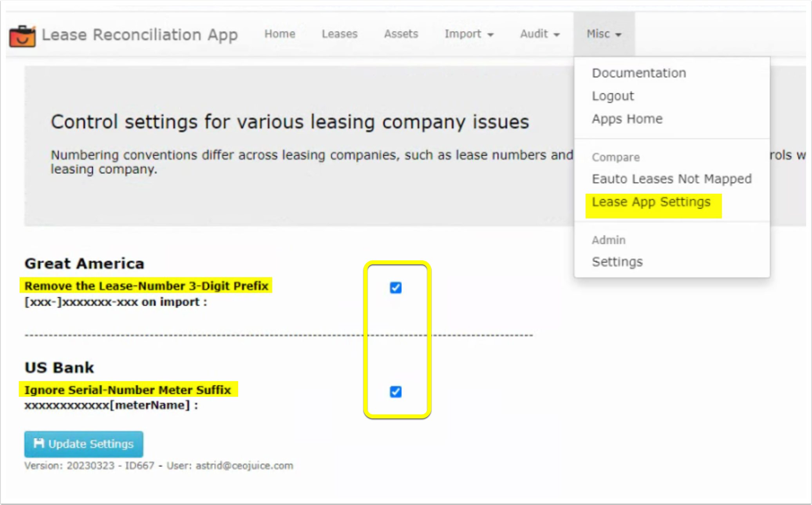Select Lease App Settings menu entry
This screenshot has width=812, height=505.
coord(651,202)
